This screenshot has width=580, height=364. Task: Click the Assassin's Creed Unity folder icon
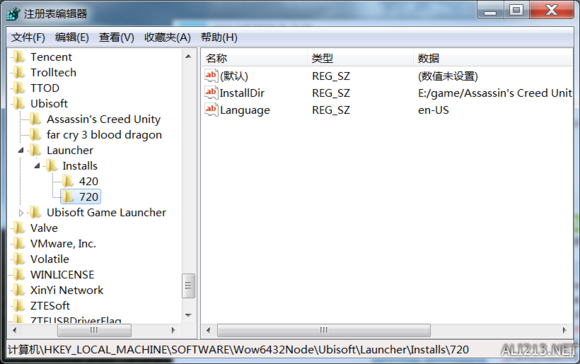point(35,119)
